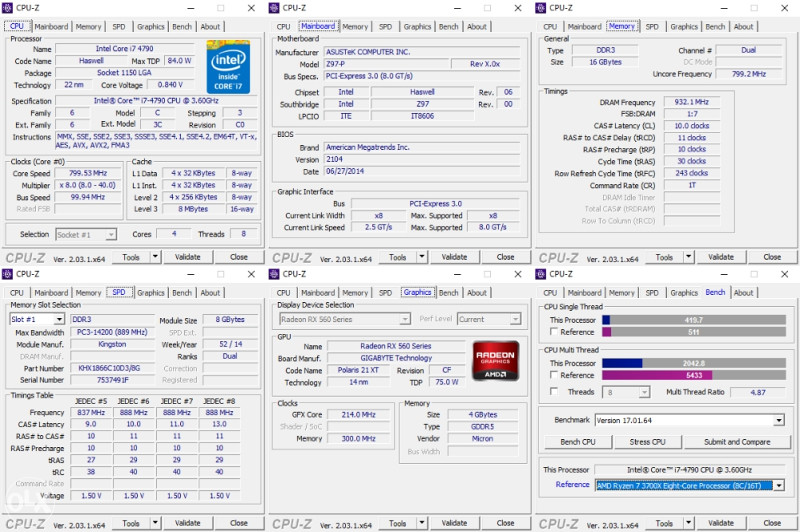Open About tab in Bench tab window
800x532 pixels.
coord(743,293)
